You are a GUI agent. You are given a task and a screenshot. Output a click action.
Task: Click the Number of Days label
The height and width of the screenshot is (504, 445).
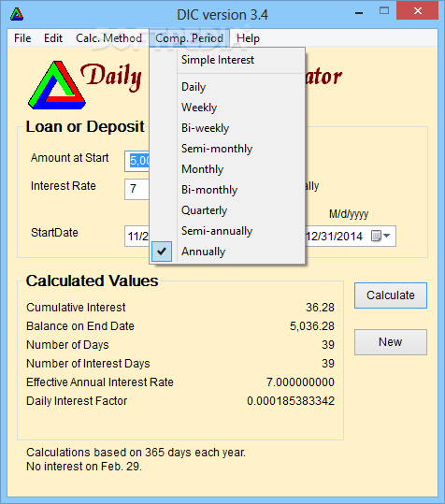pyautogui.click(x=67, y=344)
